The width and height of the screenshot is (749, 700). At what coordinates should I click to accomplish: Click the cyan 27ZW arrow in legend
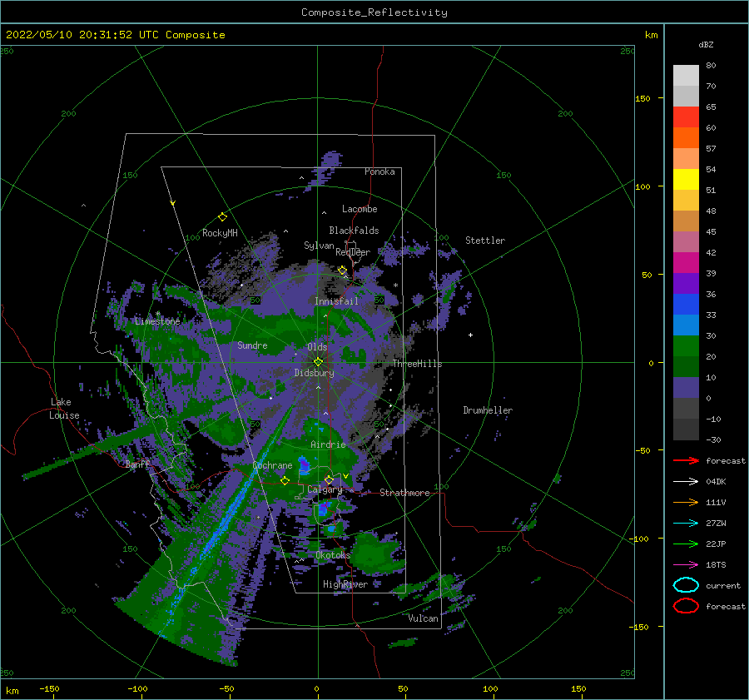[x=686, y=524]
